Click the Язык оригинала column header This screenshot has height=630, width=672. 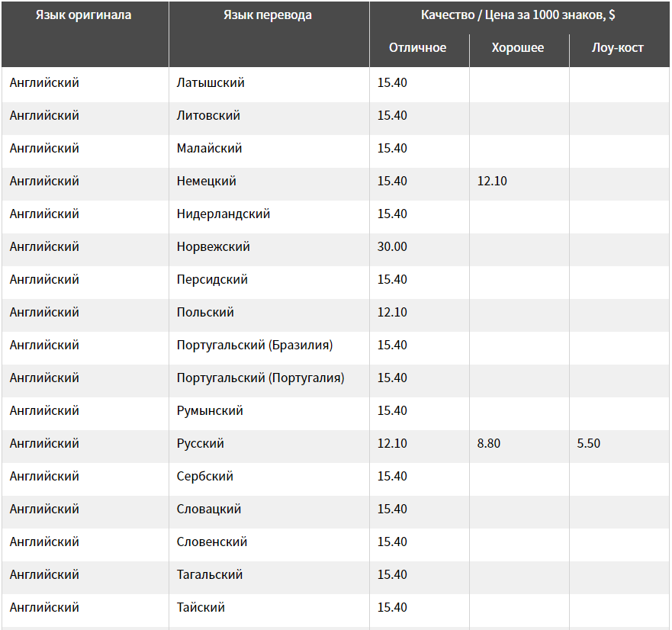(84, 15)
